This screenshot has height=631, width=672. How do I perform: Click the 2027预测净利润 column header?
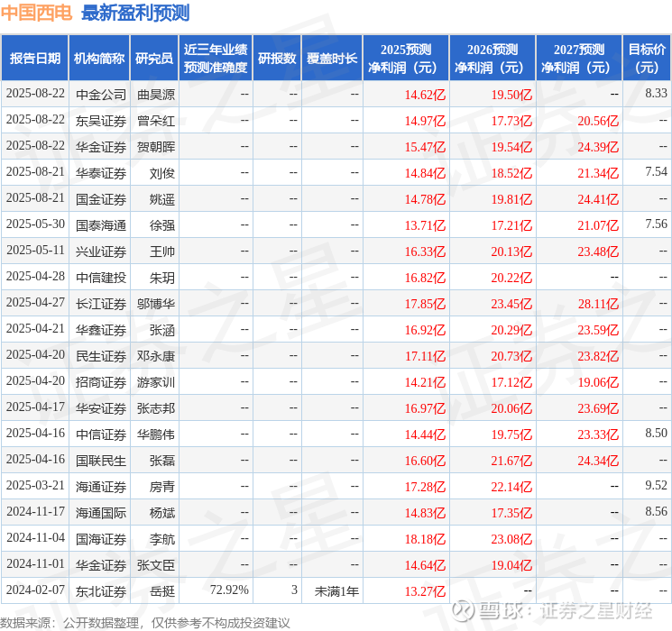click(x=579, y=58)
